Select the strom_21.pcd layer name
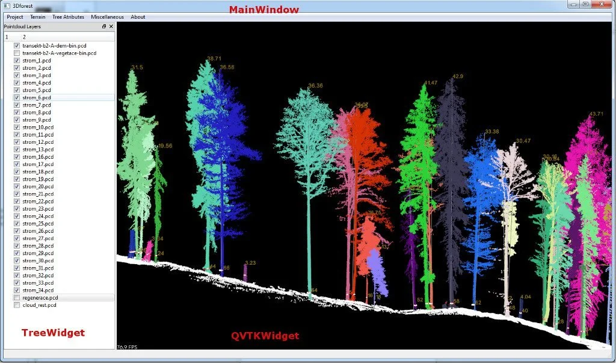 [x=38, y=194]
